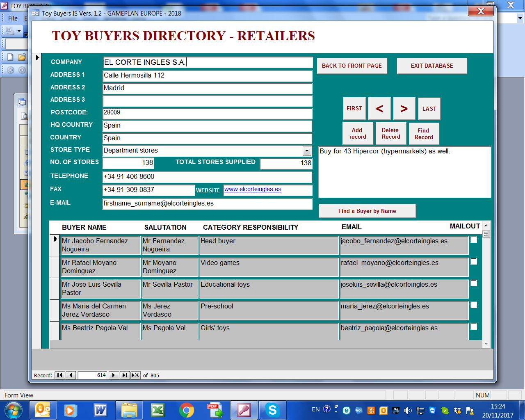The height and width of the screenshot is (420, 525).
Task: Click the notes box about Hipercor hypermarkets
Action: coord(405,172)
